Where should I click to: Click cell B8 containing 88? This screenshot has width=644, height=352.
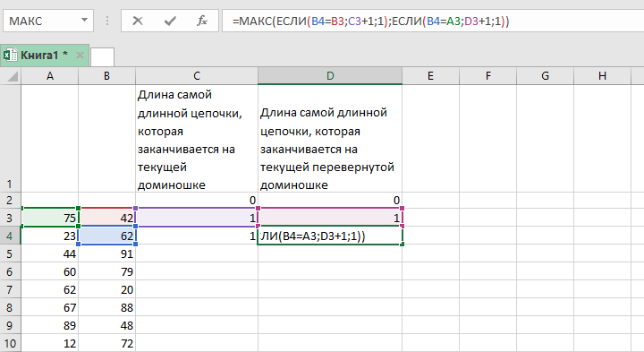coord(106,307)
